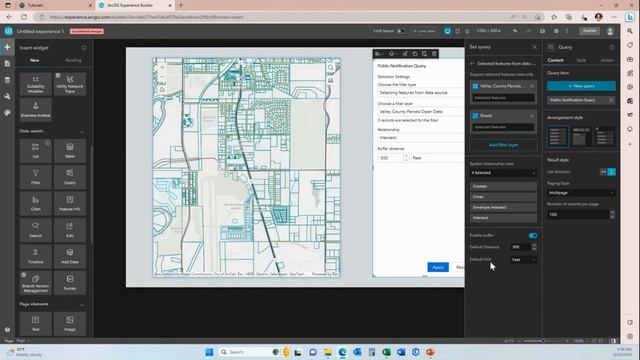The height and width of the screenshot is (360, 640).
Task: Open the Data panel in left sidebar
Action: (x=7, y=80)
